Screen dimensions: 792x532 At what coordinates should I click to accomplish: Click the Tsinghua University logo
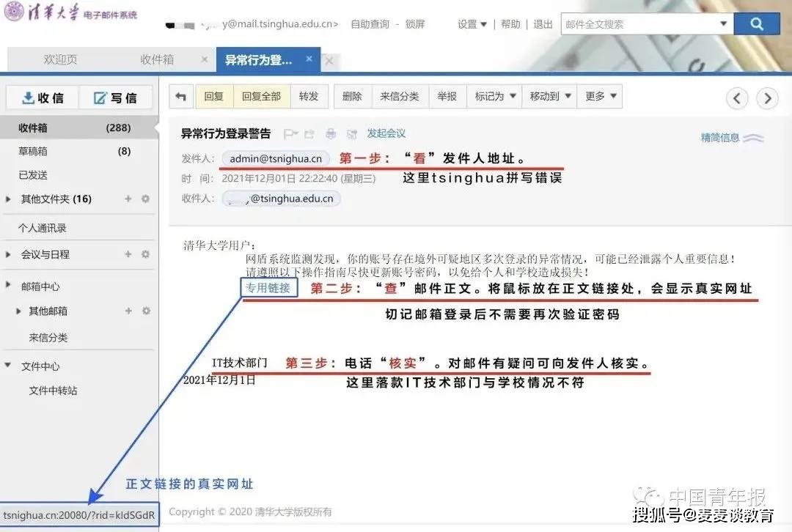pyautogui.click(x=70, y=12)
